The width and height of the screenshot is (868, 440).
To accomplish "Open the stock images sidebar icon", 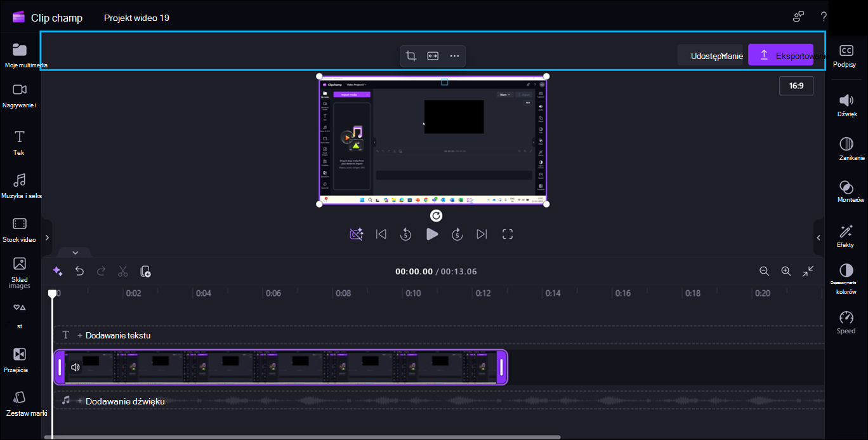I will tap(20, 263).
